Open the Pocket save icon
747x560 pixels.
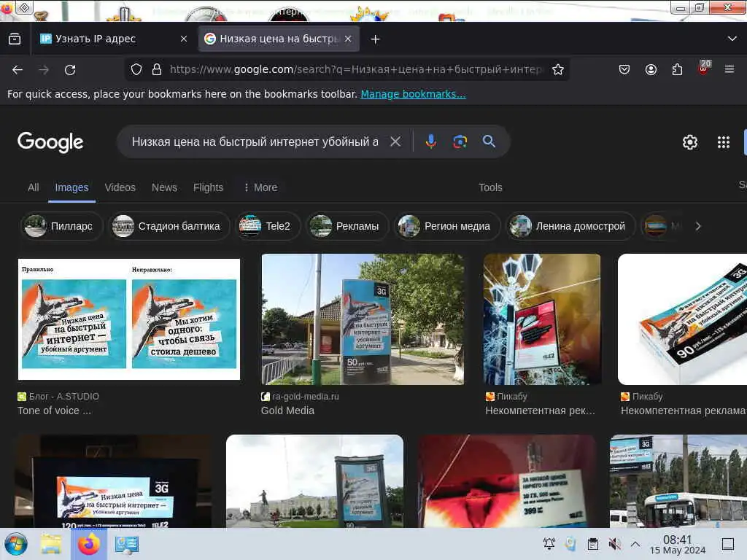point(624,69)
